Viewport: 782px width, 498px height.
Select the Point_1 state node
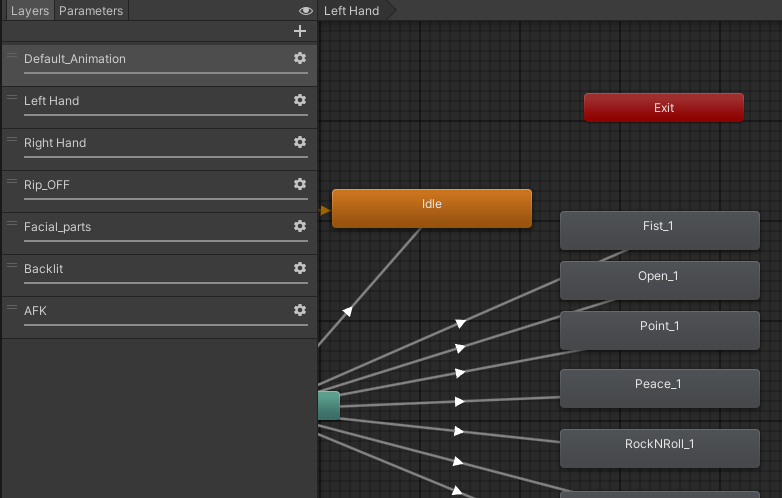pyautogui.click(x=660, y=330)
